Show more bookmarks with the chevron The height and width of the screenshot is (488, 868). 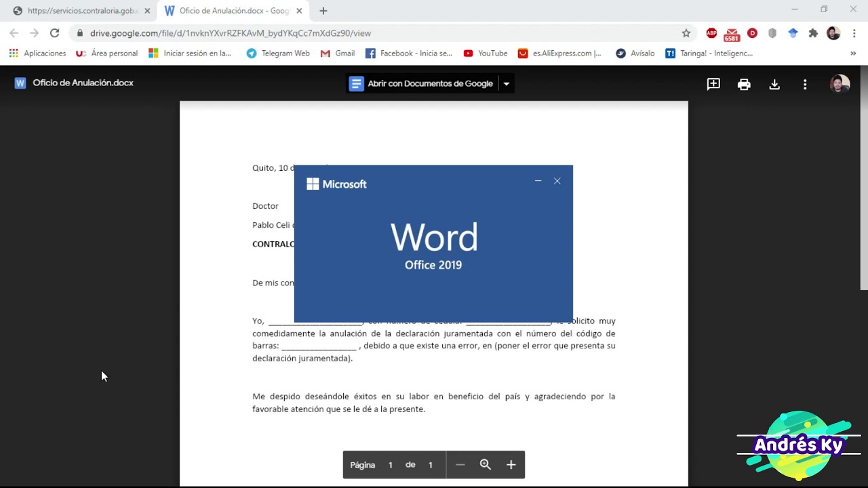click(853, 53)
